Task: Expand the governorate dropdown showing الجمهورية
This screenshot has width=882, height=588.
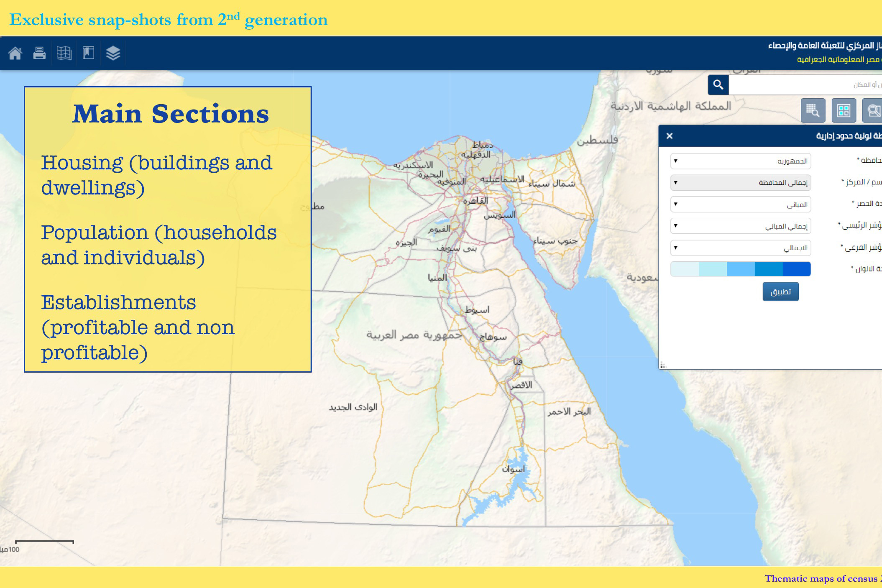Action: [740, 161]
